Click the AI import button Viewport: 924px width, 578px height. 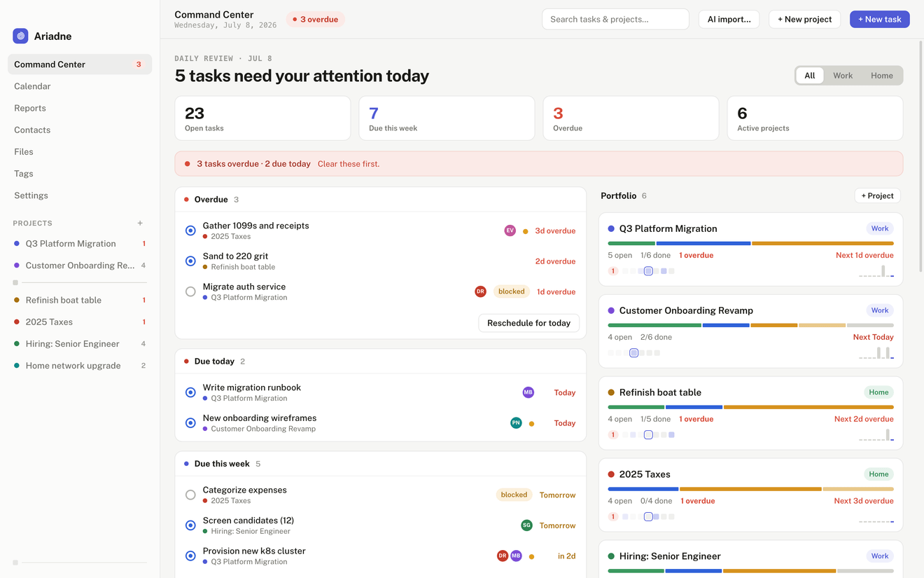tap(729, 19)
